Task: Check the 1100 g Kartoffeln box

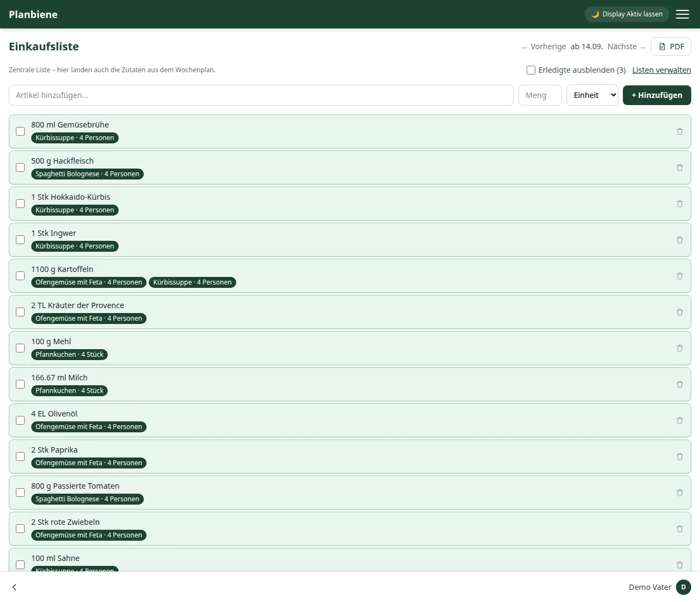Action: click(x=20, y=276)
